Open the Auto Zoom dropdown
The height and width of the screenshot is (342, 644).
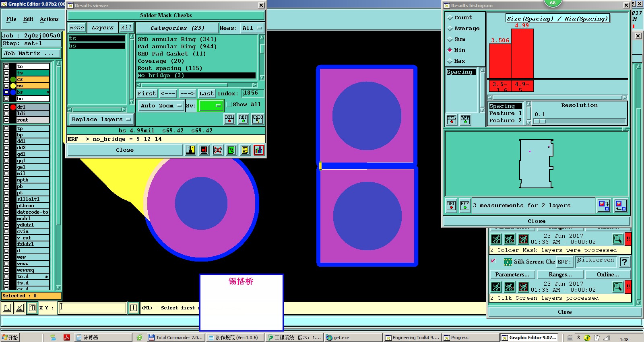(161, 106)
